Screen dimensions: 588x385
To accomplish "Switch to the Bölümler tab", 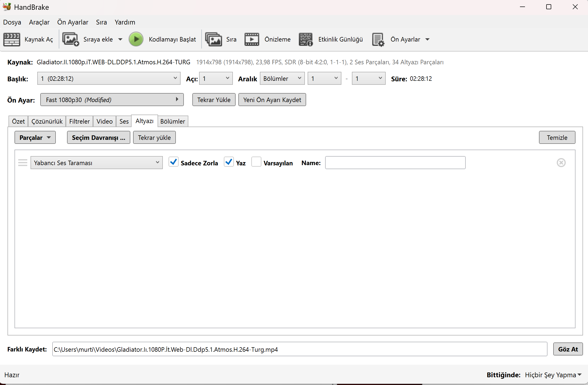I will (173, 121).
